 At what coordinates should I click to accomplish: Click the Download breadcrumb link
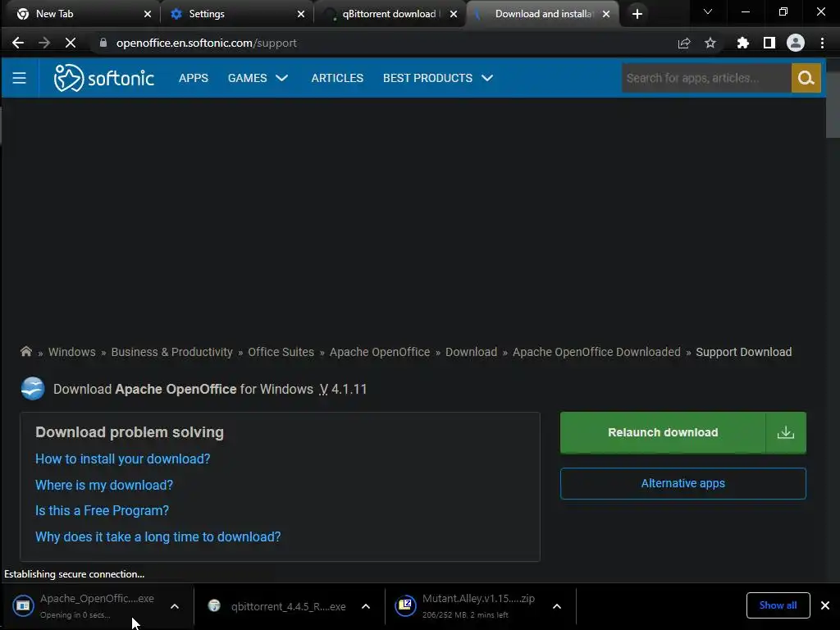(x=472, y=352)
